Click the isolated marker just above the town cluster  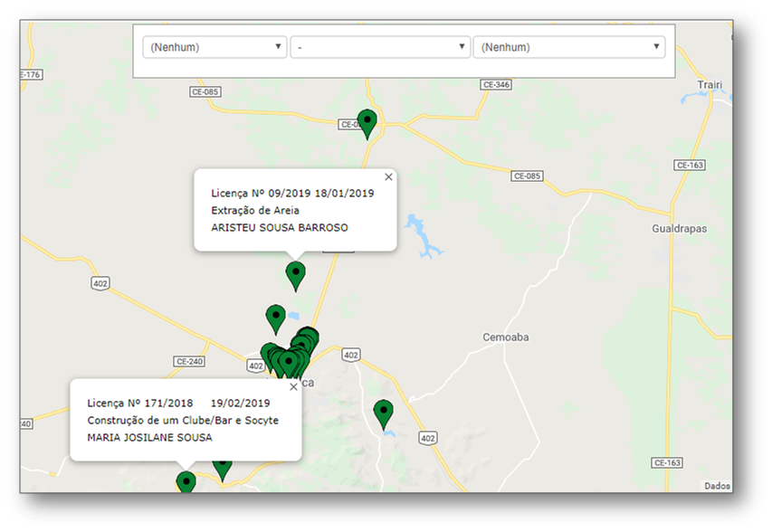point(276,318)
